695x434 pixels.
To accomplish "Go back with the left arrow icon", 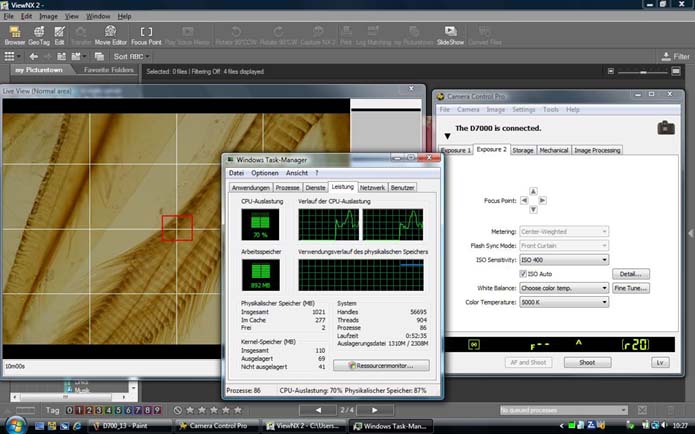I will [33, 56].
